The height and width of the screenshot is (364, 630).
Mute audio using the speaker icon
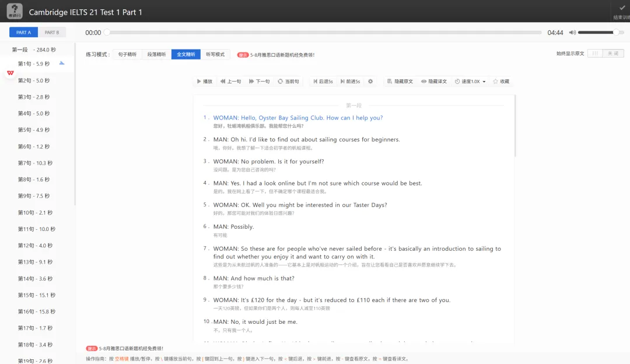(572, 33)
